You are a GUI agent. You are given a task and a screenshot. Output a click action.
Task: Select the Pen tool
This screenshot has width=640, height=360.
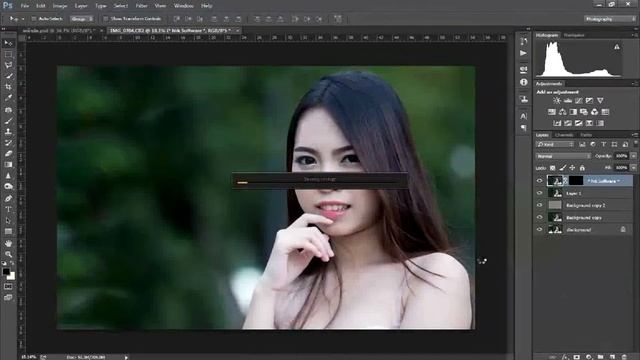tap(8, 199)
